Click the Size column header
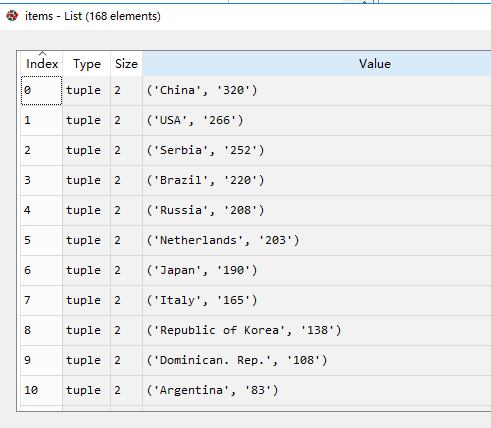 click(x=126, y=64)
